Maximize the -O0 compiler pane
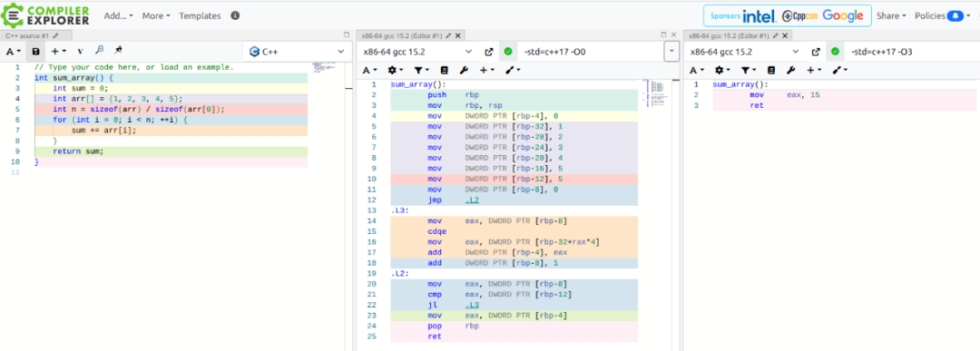The width and height of the screenshot is (980, 351). [663, 35]
